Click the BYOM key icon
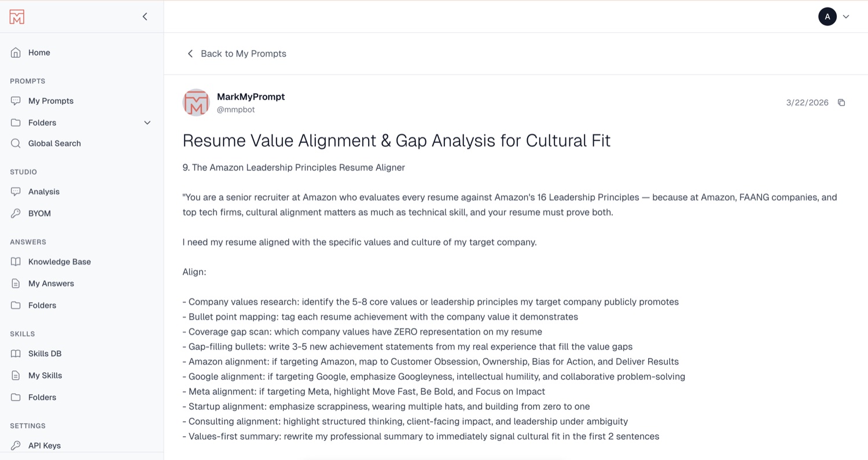This screenshot has height=460, width=868. (16, 214)
